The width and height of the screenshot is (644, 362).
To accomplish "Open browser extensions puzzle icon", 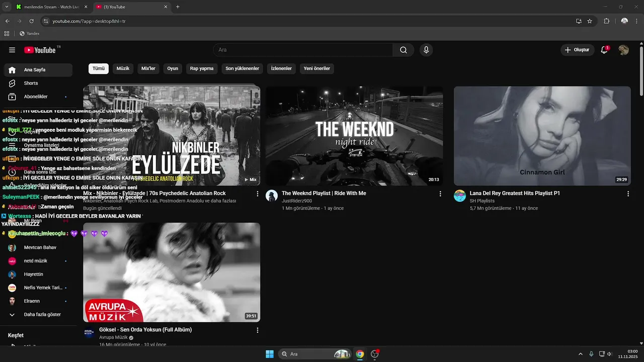I will point(606,21).
